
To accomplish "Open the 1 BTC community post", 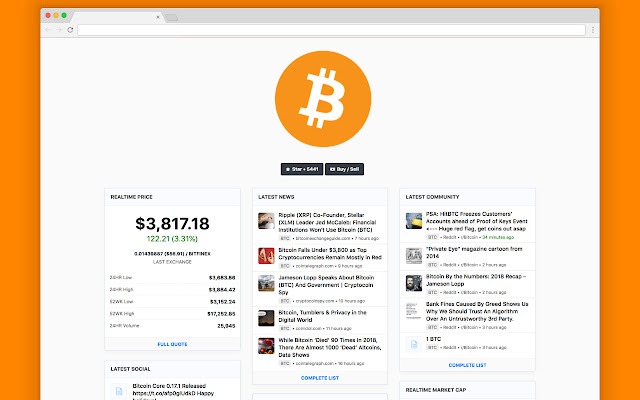I will pos(433,339).
